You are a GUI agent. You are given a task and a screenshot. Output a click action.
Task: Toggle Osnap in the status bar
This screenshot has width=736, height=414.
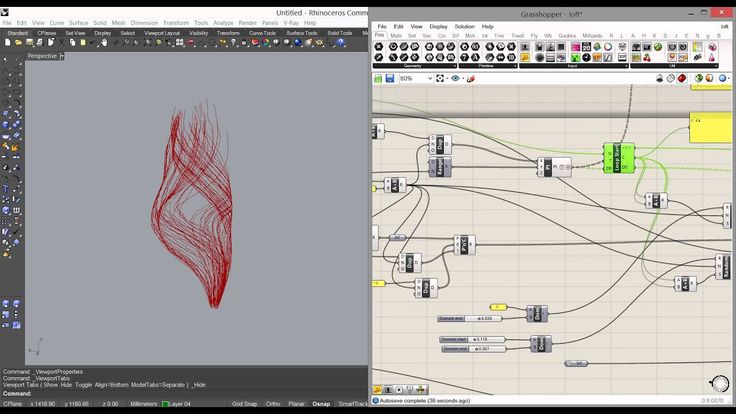click(x=321, y=404)
